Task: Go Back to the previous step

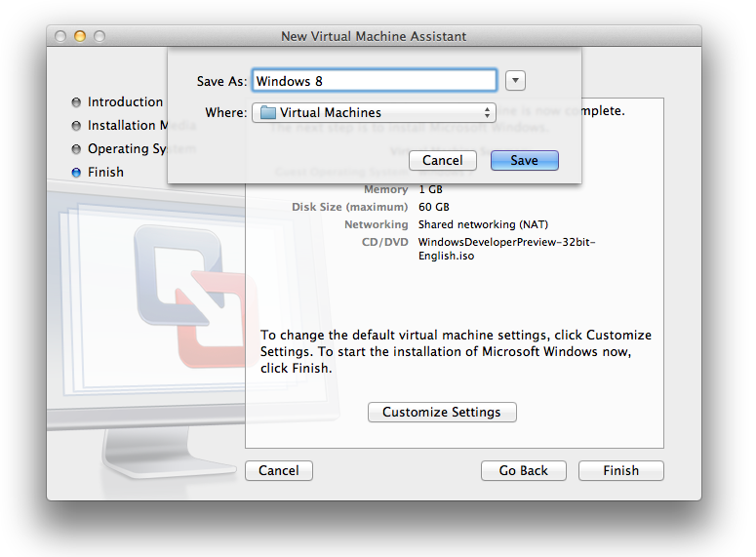Action: [524, 471]
